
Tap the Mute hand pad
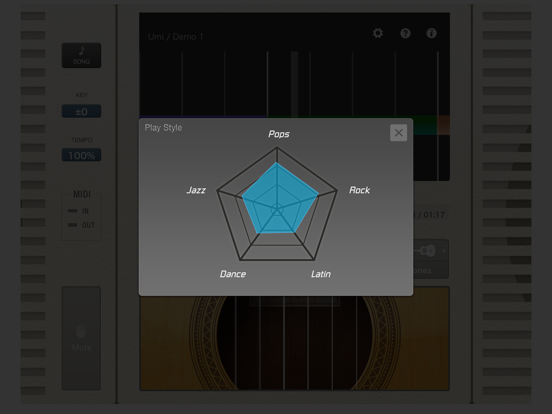pyautogui.click(x=81, y=338)
